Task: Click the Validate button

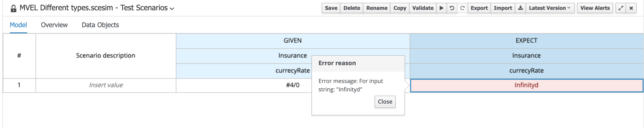Action: pyautogui.click(x=423, y=8)
